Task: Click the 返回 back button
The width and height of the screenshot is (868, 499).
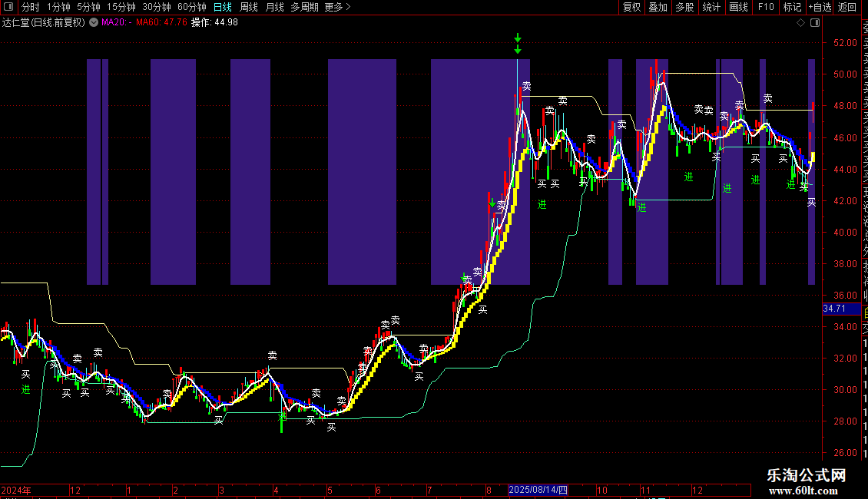Action: (847, 7)
